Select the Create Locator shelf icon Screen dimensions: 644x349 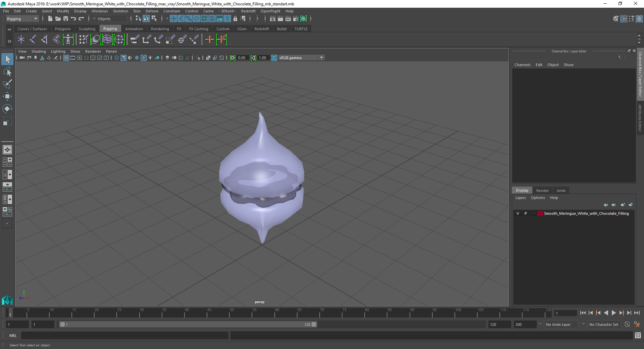click(21, 40)
